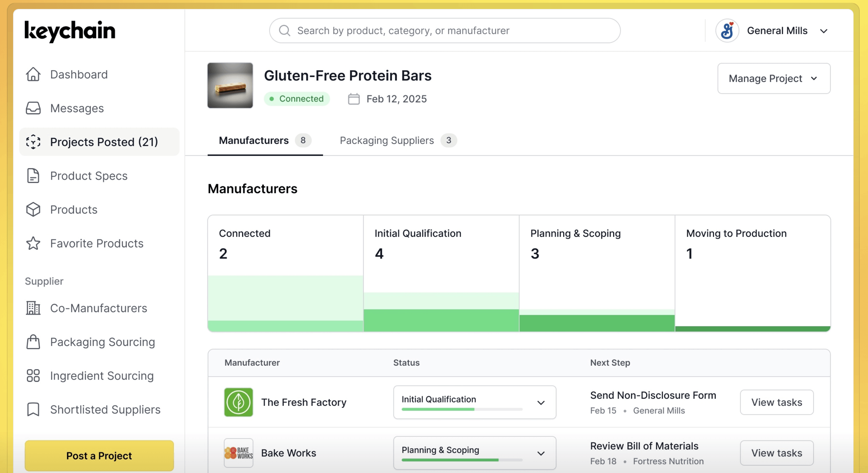Click the Products cube icon
The image size is (868, 473).
(x=33, y=210)
